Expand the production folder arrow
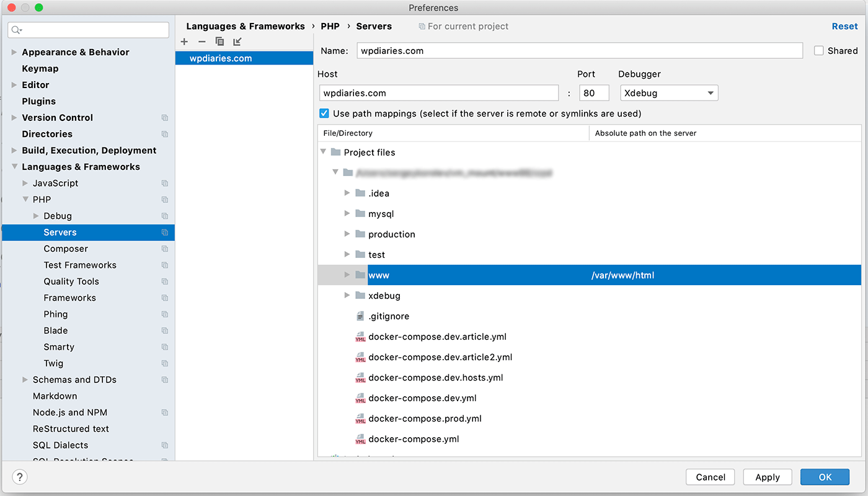 pyautogui.click(x=347, y=234)
